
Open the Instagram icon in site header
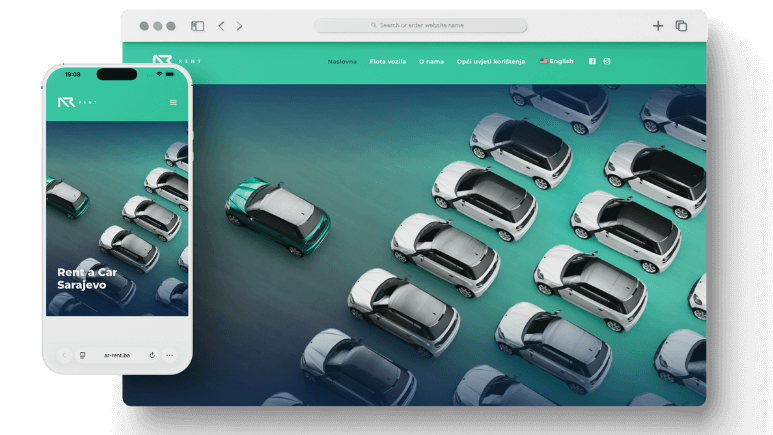click(607, 61)
